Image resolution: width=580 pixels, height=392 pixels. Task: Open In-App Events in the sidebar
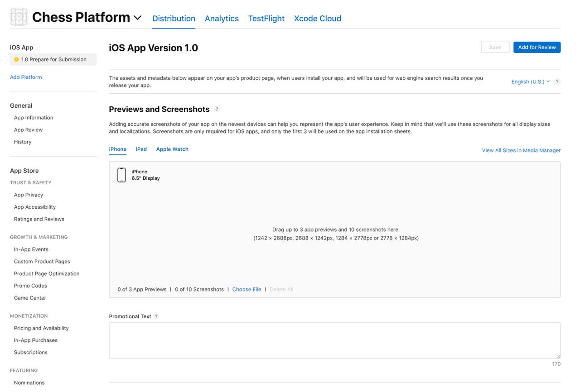tap(31, 249)
